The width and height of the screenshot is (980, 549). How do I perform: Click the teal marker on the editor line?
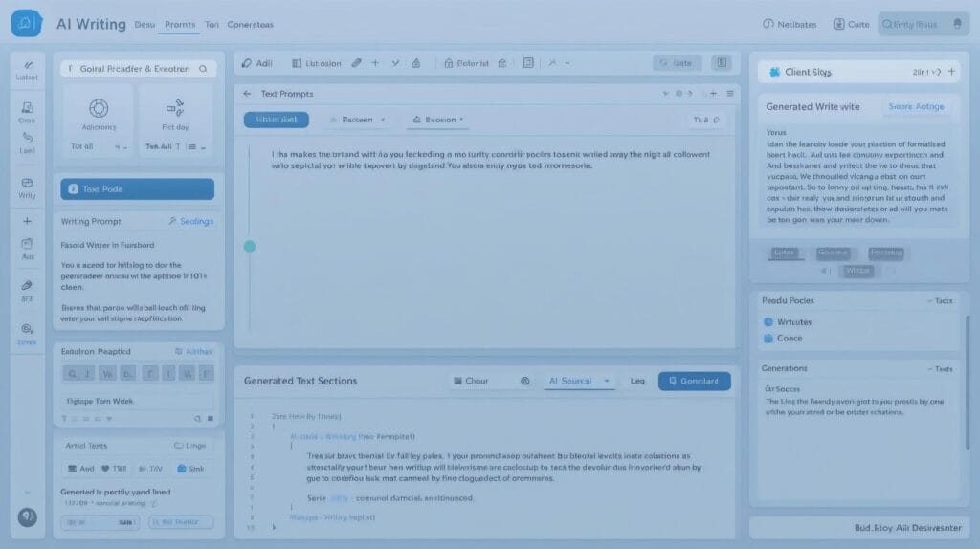(250, 247)
